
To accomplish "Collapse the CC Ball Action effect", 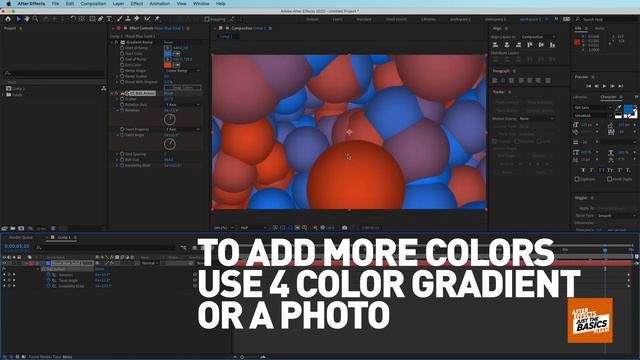I will (112, 93).
